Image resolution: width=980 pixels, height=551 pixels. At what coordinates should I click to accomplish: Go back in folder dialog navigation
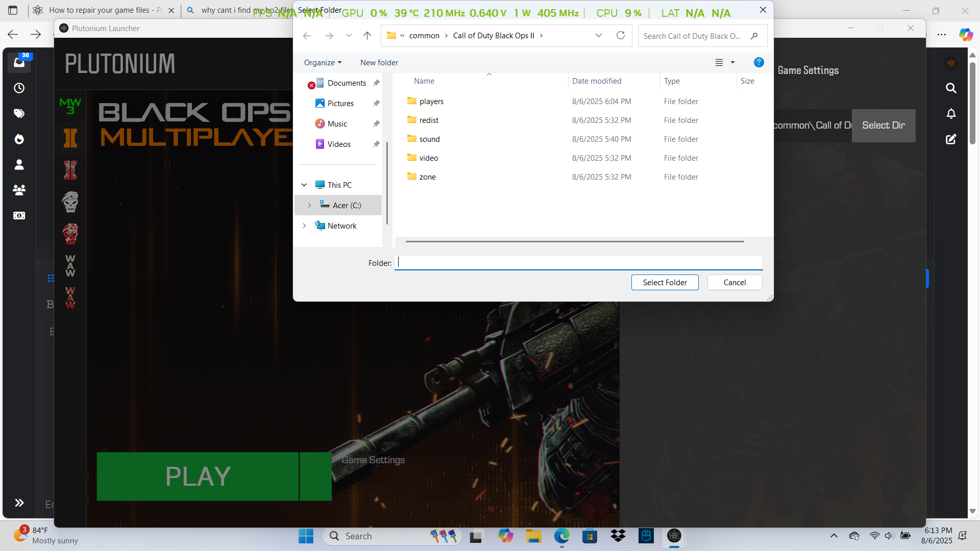click(x=306, y=36)
